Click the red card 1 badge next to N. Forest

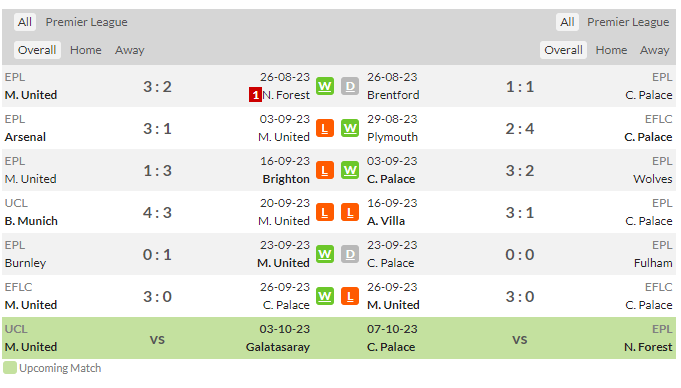[x=255, y=95]
